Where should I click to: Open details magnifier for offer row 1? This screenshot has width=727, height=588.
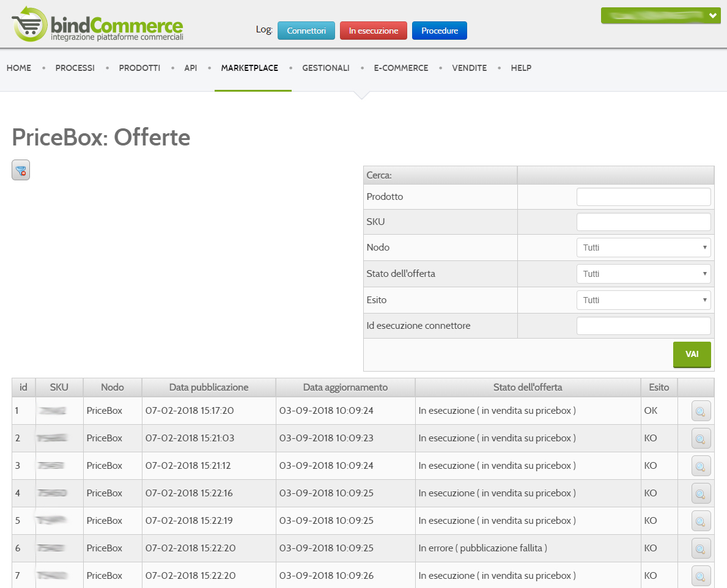pos(701,411)
